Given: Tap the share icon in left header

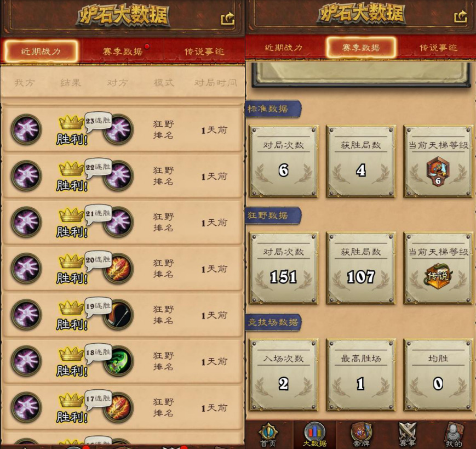Looking at the screenshot, I should tap(227, 19).
